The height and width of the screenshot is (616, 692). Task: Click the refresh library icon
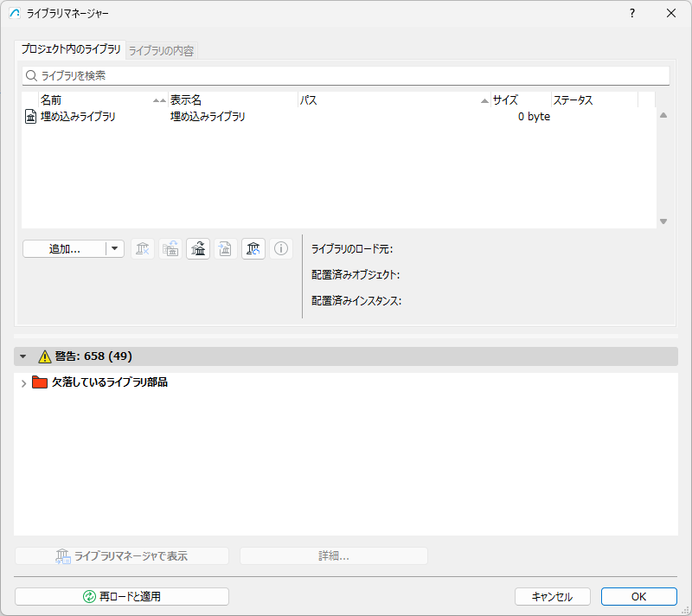pos(253,249)
